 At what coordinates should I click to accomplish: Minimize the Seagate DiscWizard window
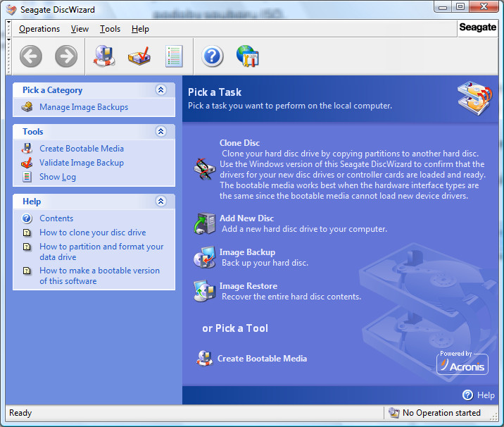pos(443,7)
